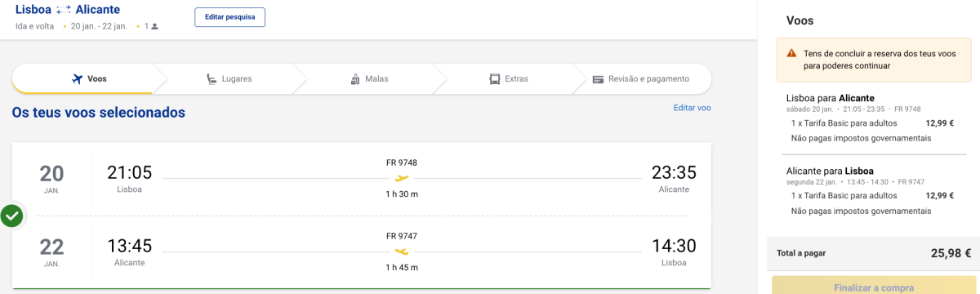Click the airplane icon in Voos step
980x294 pixels.
tap(78, 79)
